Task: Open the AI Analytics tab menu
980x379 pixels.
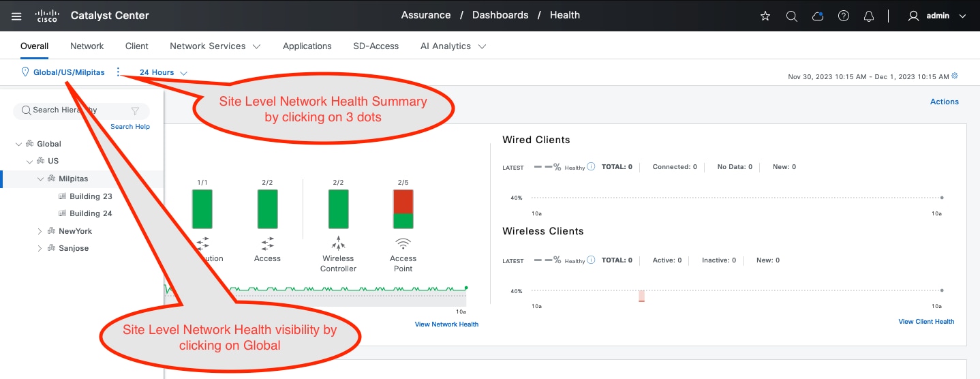Action: click(x=453, y=46)
